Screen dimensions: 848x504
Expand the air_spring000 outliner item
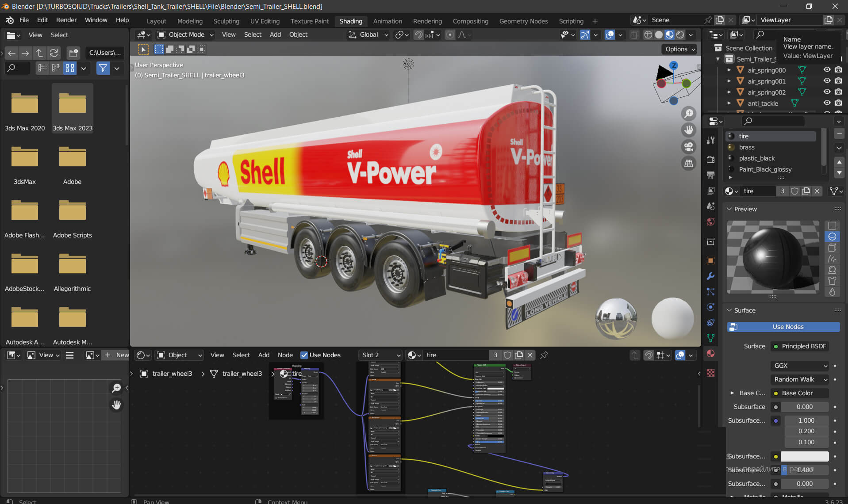click(x=729, y=70)
